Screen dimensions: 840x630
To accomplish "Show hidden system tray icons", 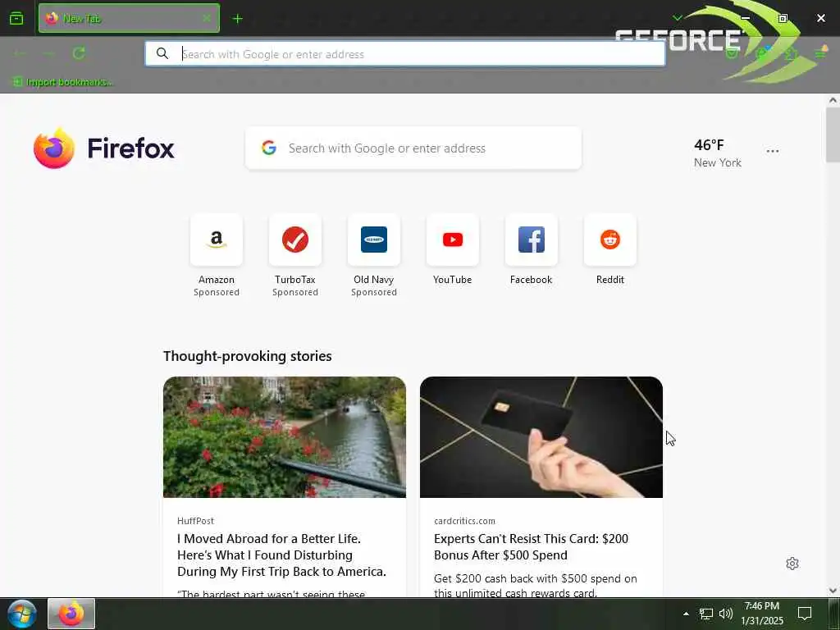I will [x=686, y=614].
